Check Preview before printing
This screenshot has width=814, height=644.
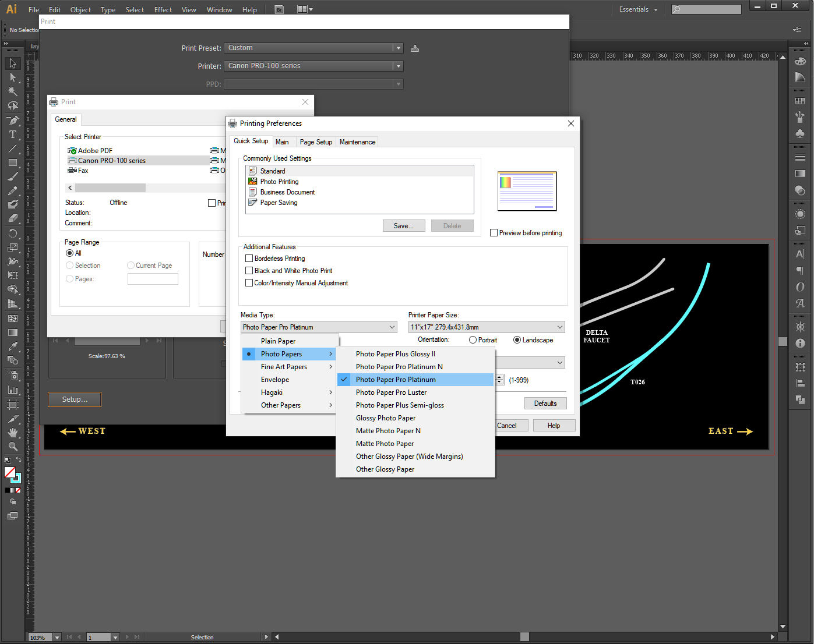[494, 233]
